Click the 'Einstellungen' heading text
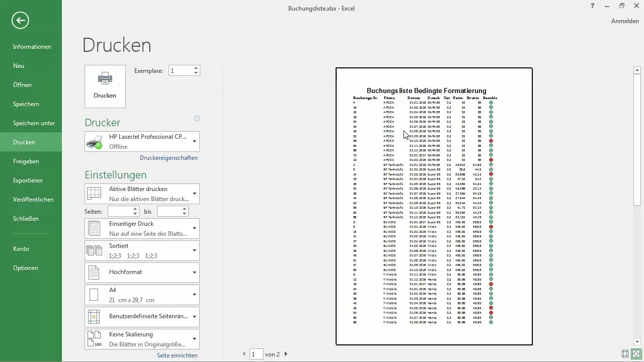Viewport: 644px width, 362px height. (116, 175)
